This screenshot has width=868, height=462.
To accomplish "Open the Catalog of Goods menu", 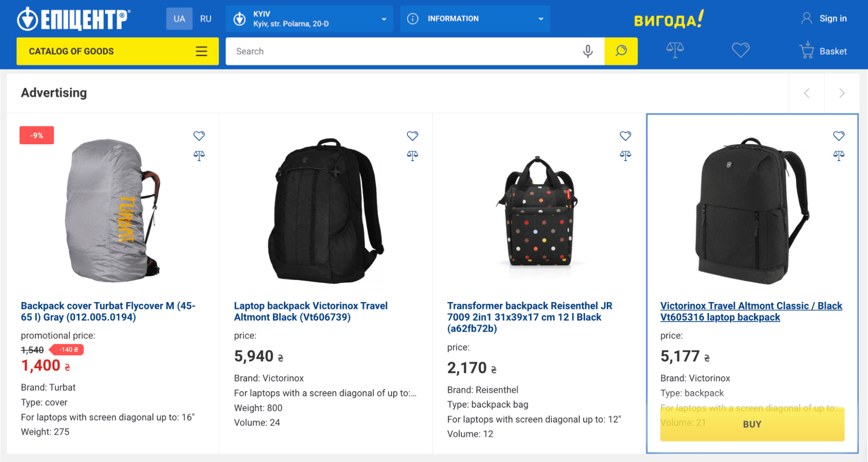I will 117,51.
